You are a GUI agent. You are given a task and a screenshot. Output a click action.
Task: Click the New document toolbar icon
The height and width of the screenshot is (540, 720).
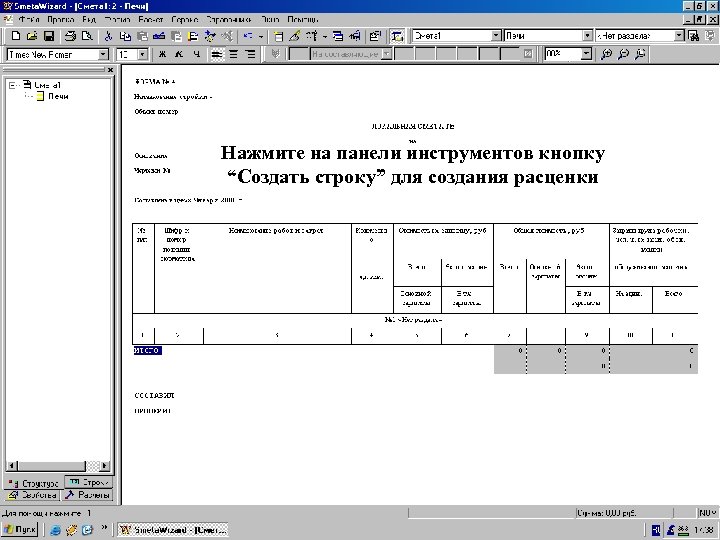click(16, 36)
